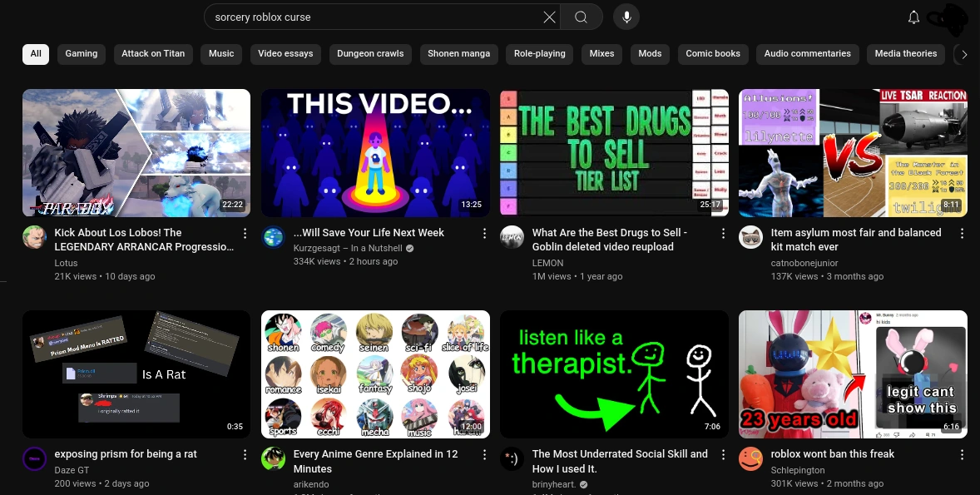Toggle the Gaming filter chip
The width and height of the screenshot is (980, 495).
click(81, 54)
